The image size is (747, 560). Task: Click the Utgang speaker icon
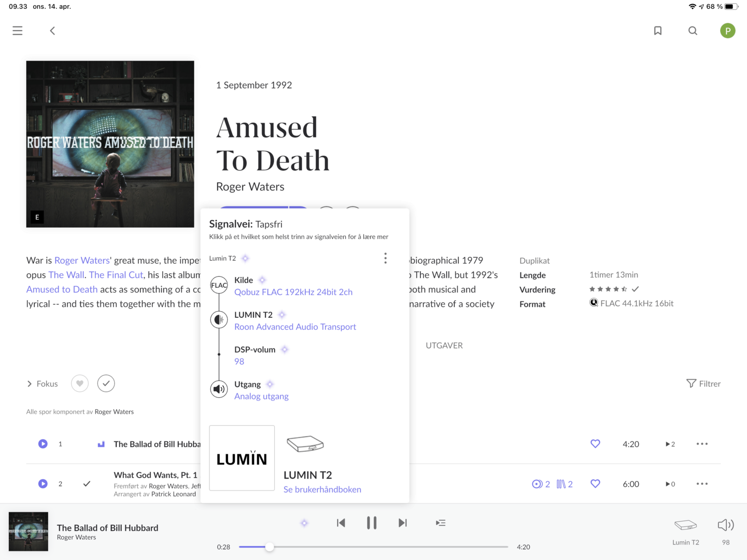coord(219,389)
